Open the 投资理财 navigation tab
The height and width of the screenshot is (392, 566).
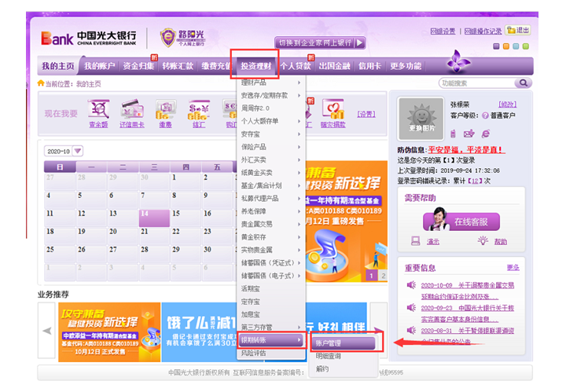click(255, 66)
